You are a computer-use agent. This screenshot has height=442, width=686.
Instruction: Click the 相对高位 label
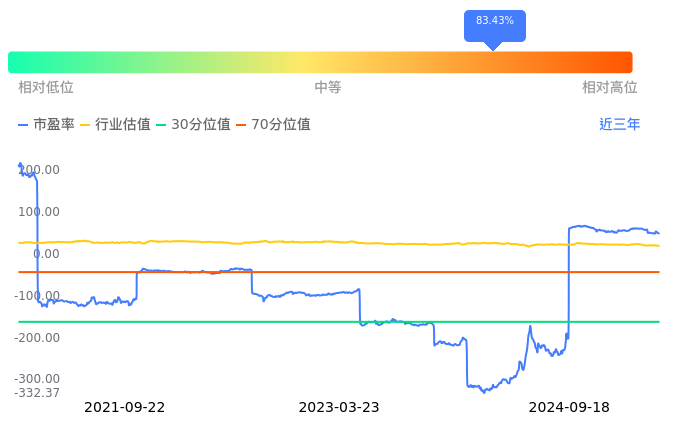(x=609, y=88)
